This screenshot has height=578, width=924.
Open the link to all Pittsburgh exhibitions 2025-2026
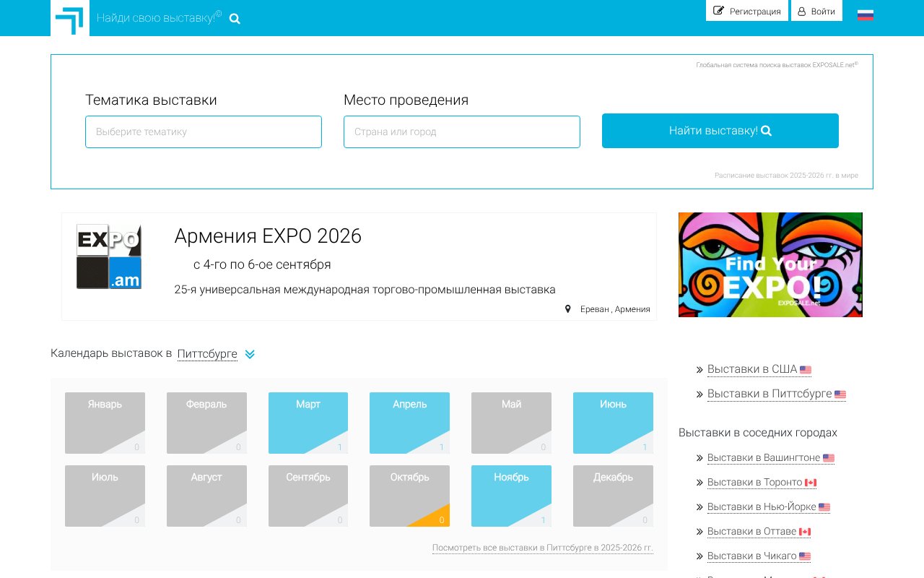[x=541, y=548]
